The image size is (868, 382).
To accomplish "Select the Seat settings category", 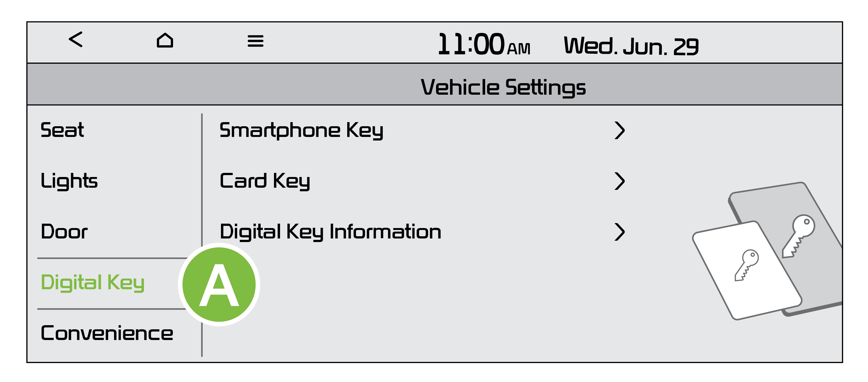I will [62, 130].
